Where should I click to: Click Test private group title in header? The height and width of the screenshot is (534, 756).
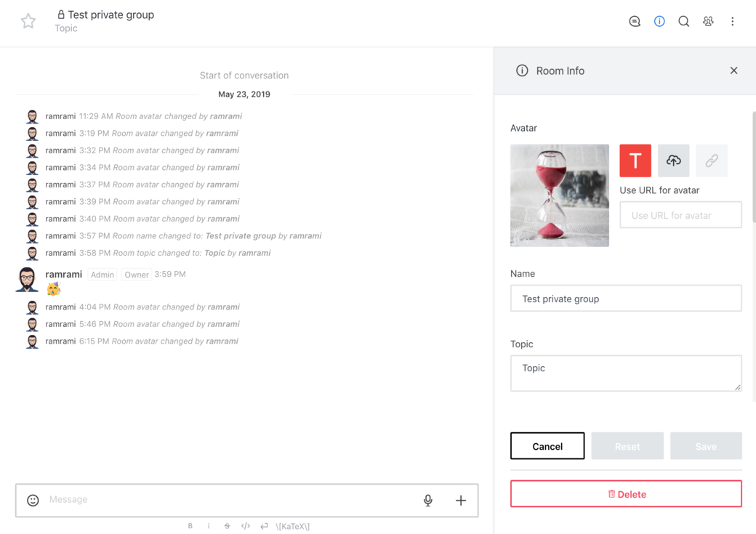[111, 15]
